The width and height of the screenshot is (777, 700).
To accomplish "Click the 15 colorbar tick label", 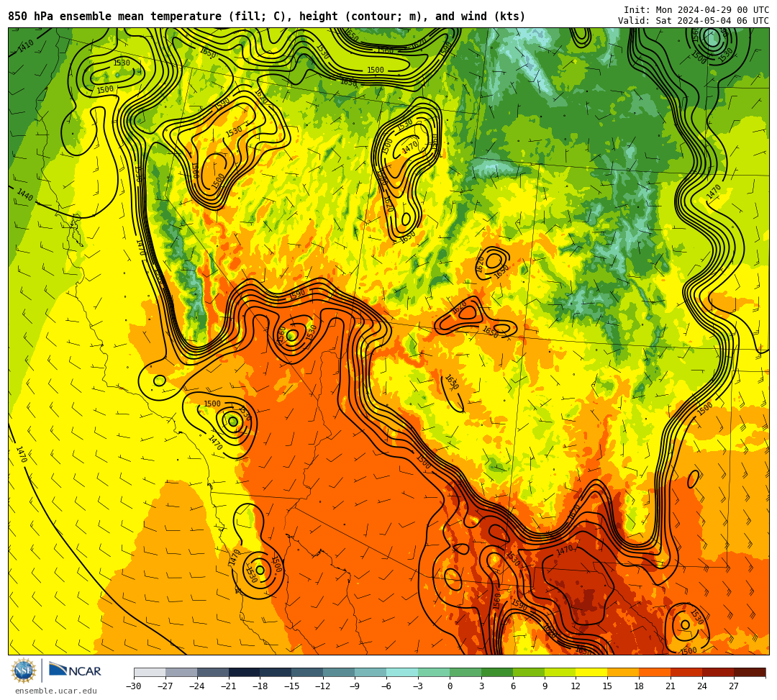I will click(x=608, y=686).
